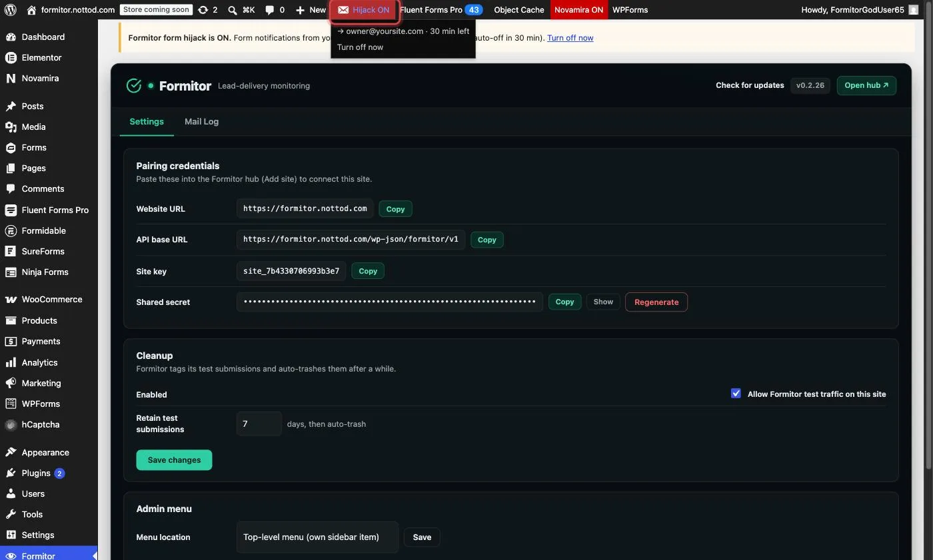This screenshot has height=560, width=933.
Task: Click the SureForms icon in sidebar
Action: pos(11,251)
